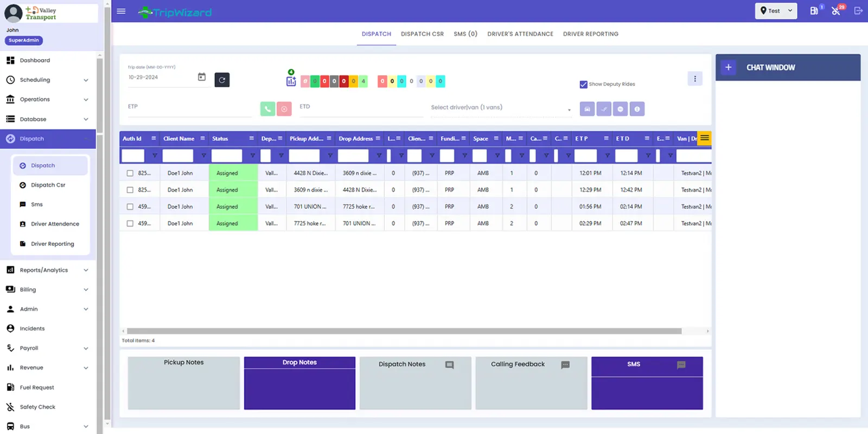868x434 pixels.
Task: Open Driver Attendence in sidebar submenu
Action: click(x=55, y=224)
